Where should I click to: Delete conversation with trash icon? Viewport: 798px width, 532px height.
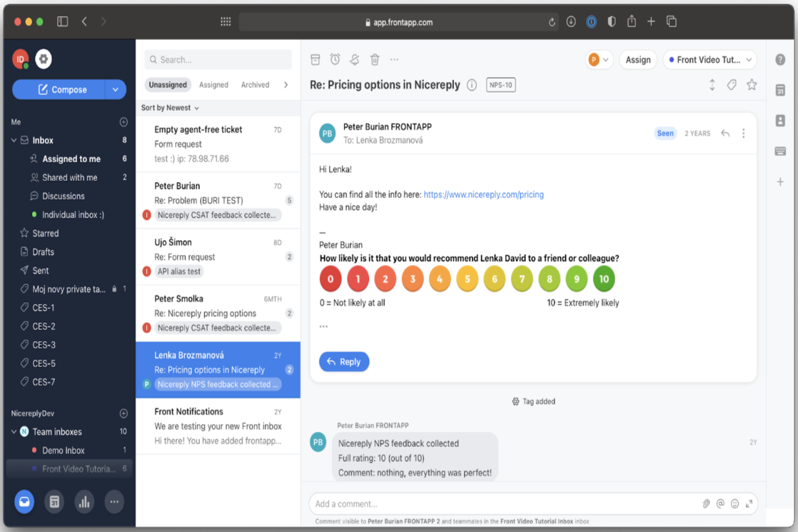pos(375,60)
